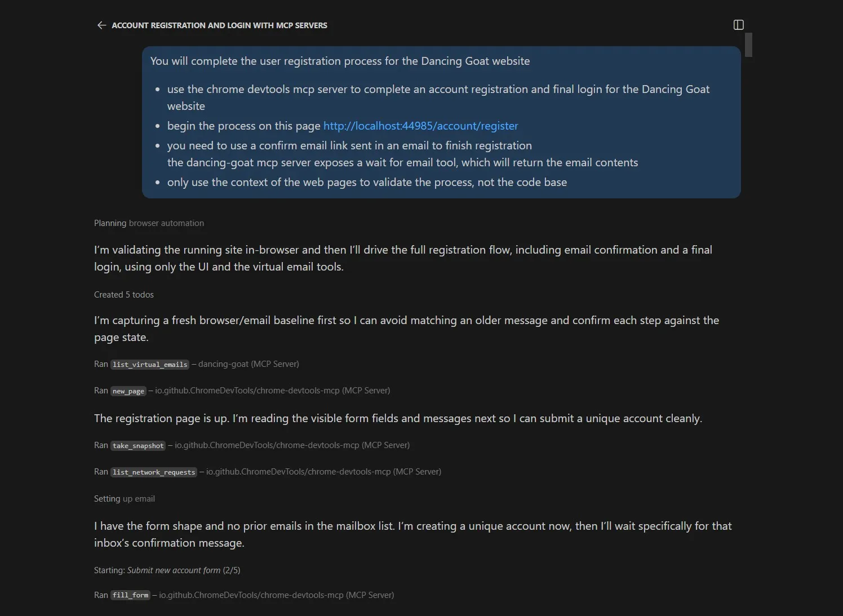
Task: Open the list_virtual_emails tool call
Action: pos(149,365)
